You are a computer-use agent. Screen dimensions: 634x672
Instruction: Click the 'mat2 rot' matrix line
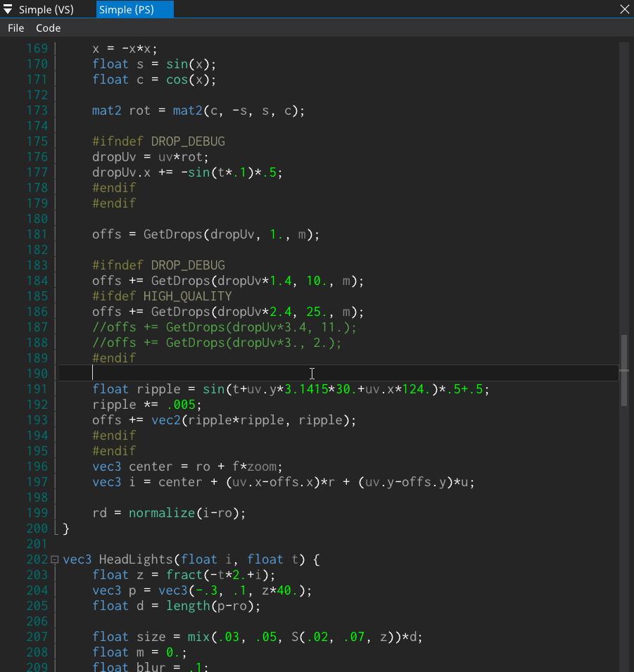pos(198,110)
